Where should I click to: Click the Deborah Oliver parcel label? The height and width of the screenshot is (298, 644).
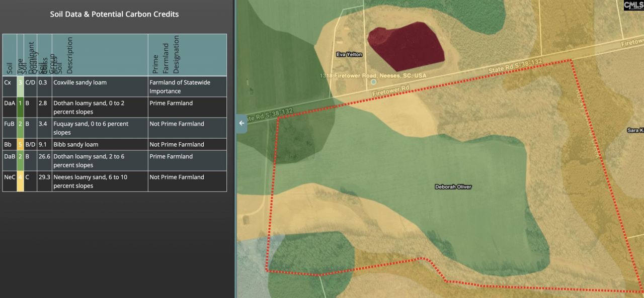[453, 187]
